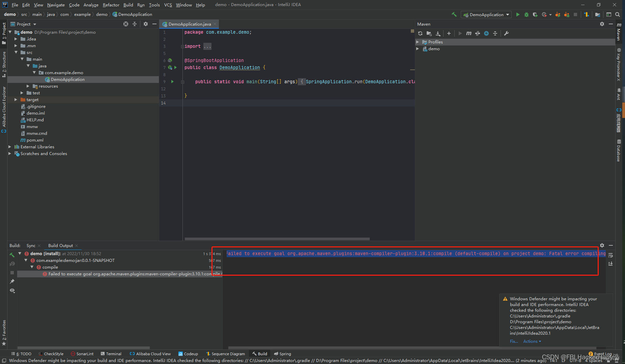This screenshot has width=625, height=364.
Task: Build project with the hammer icon
Action: 454,14
